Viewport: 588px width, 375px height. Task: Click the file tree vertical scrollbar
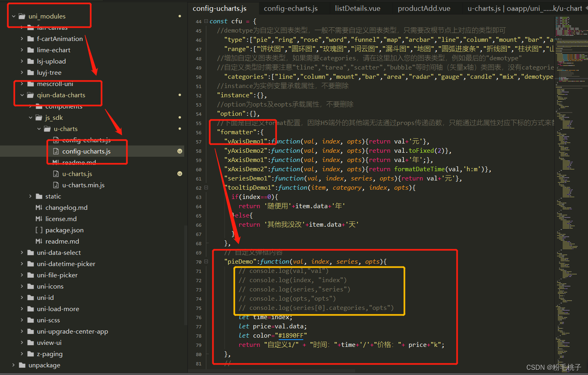click(x=185, y=275)
